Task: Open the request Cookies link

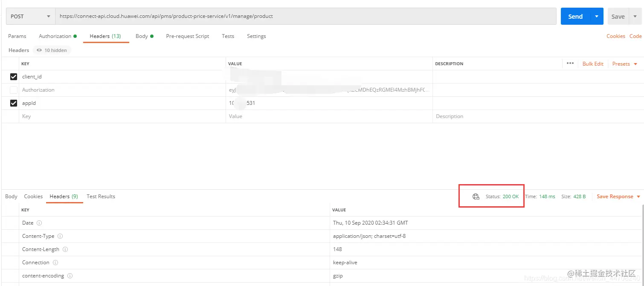Action: pyautogui.click(x=616, y=36)
